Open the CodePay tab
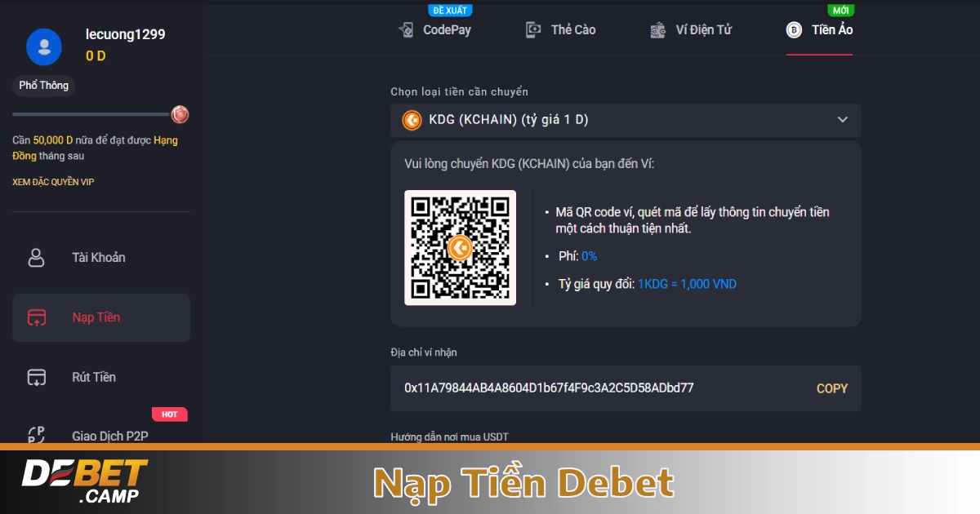This screenshot has width=980, height=514. point(434,30)
